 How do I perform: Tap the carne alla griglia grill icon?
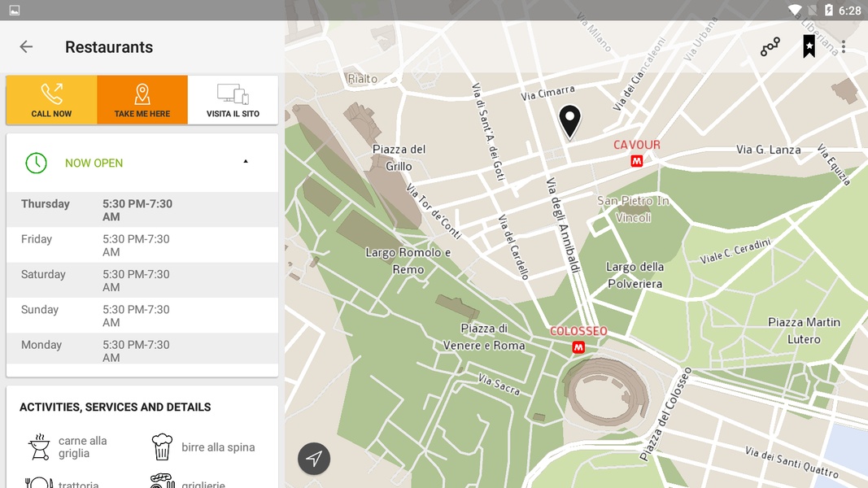coord(39,447)
